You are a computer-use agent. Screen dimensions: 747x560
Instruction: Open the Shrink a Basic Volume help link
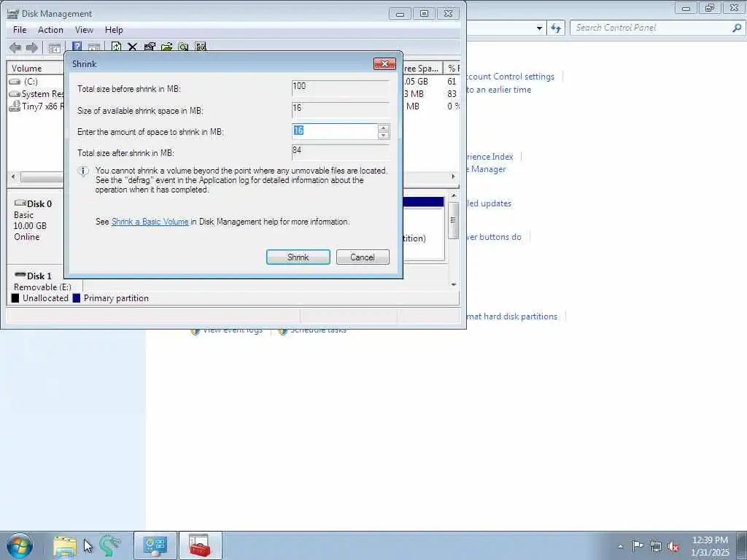click(x=150, y=222)
